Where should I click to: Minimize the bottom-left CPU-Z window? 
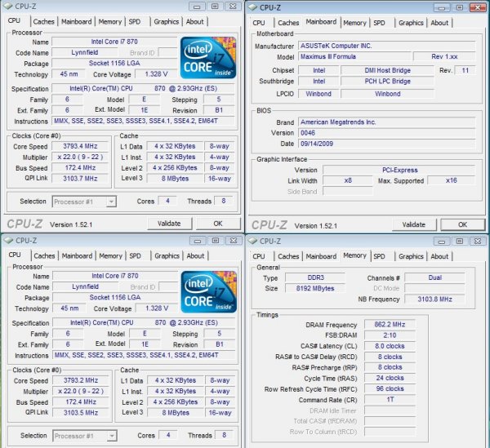198,241
